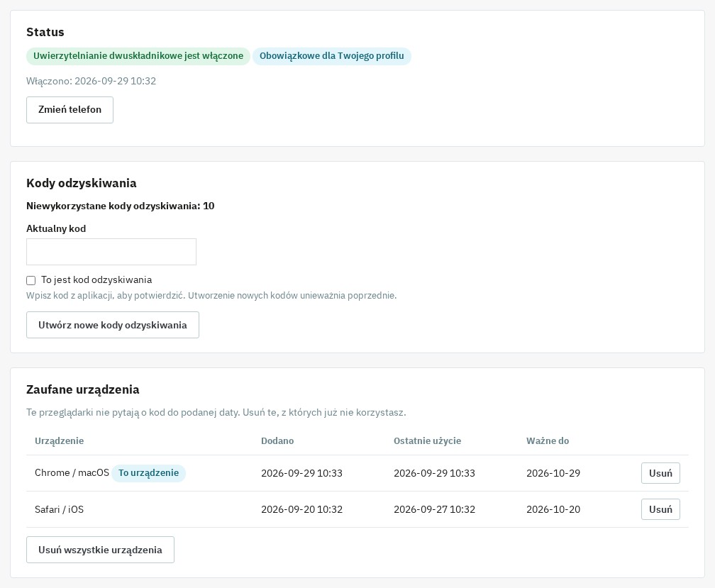715x588 pixels.
Task: Click the Zaufane urządzenia heading
Action: coord(82,389)
